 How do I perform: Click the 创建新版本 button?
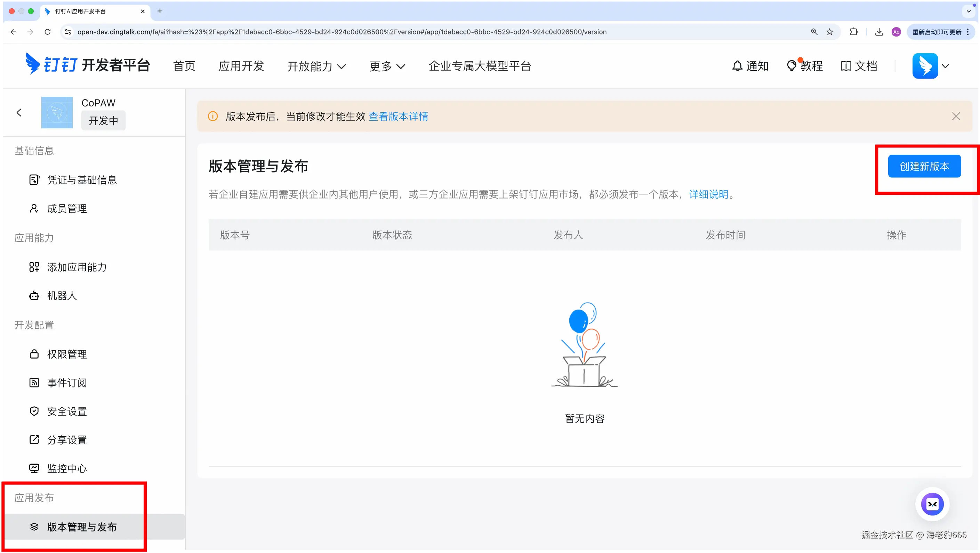pos(924,166)
